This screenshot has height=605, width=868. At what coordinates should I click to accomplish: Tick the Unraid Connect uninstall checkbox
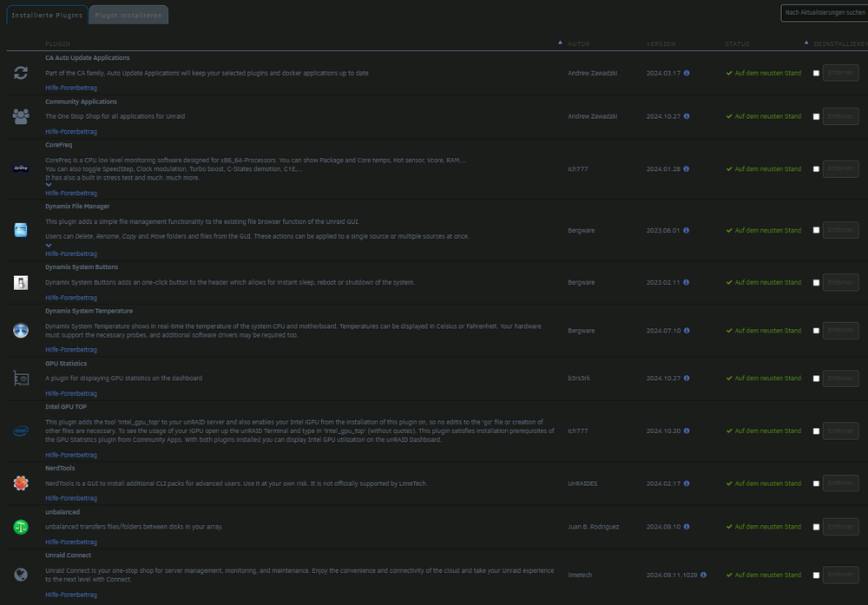point(816,575)
